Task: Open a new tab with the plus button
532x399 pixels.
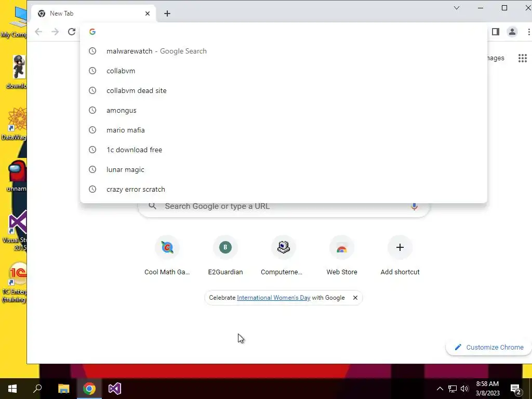Action: (x=167, y=14)
